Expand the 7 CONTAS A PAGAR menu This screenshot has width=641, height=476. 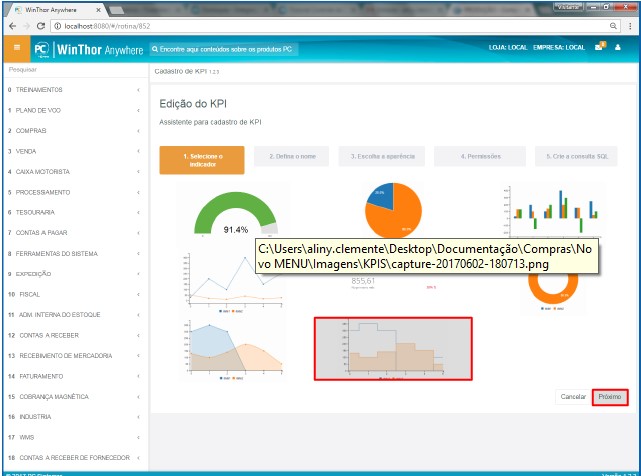coord(75,233)
